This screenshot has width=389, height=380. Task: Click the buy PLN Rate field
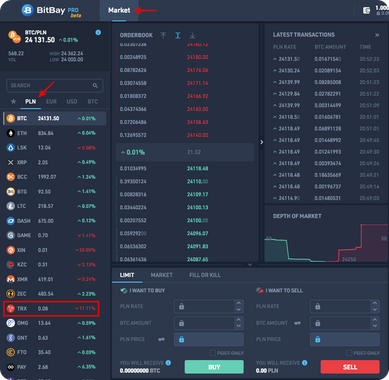(205, 306)
